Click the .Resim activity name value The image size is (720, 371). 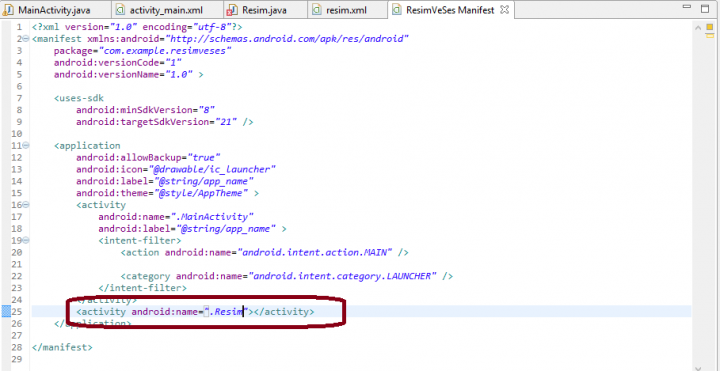point(225,312)
